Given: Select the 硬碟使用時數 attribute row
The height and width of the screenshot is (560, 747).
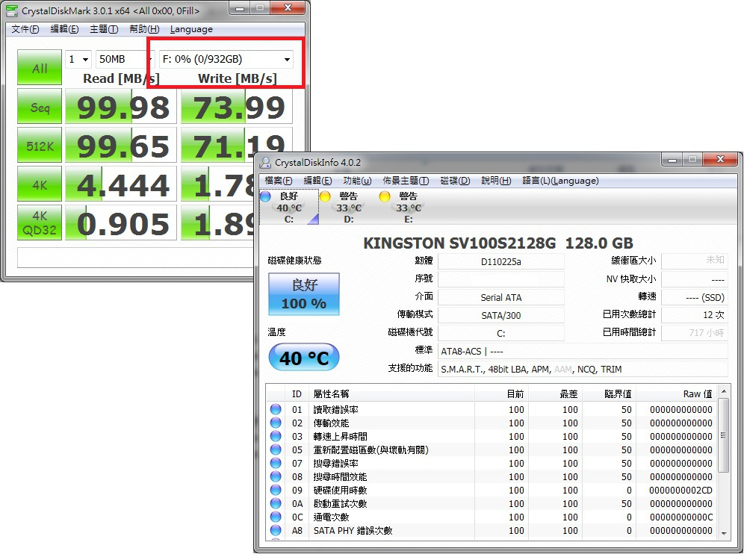Looking at the screenshot, I should point(492,490).
